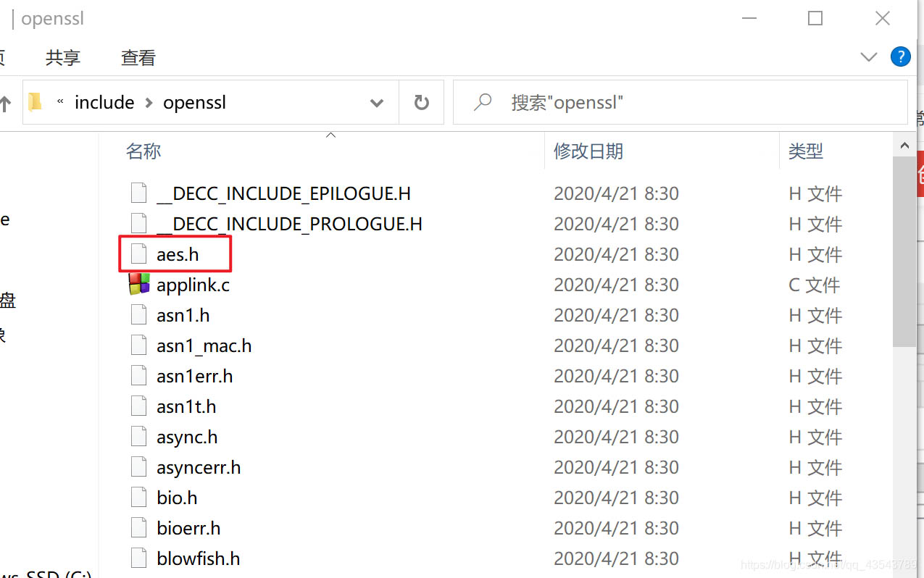Screen dimensions: 924x578
Task: Expand the ribbon with the chevron
Action: point(868,57)
